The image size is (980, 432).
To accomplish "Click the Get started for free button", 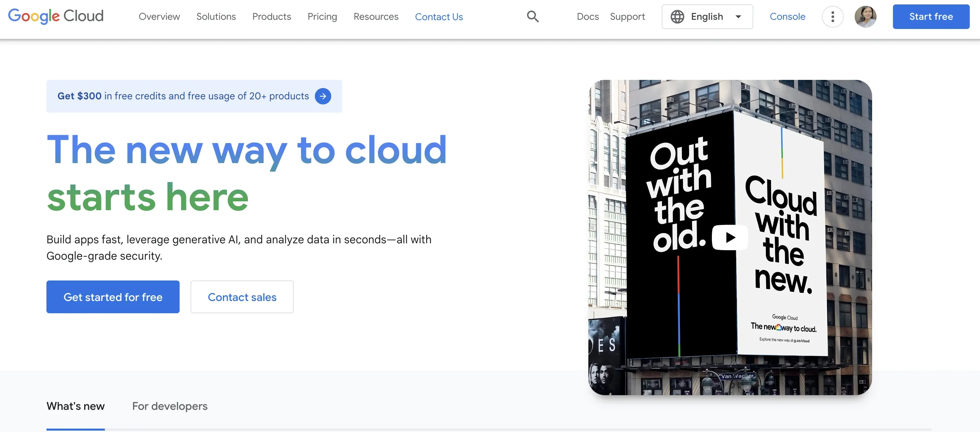I will [x=112, y=297].
